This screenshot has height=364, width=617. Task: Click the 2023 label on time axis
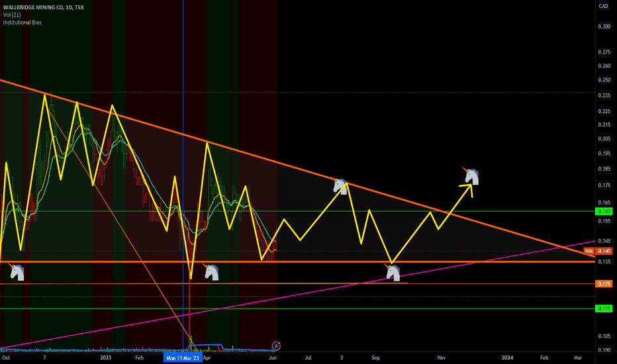(x=105, y=357)
